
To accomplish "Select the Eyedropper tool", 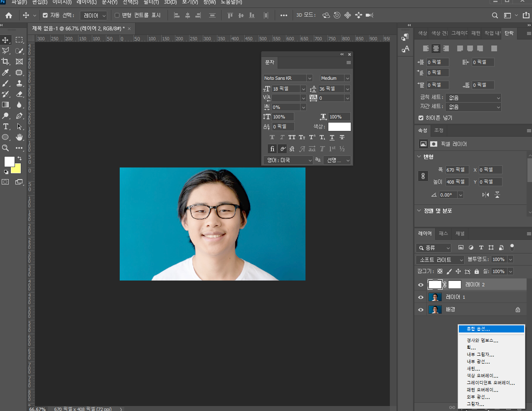I will tap(6, 72).
